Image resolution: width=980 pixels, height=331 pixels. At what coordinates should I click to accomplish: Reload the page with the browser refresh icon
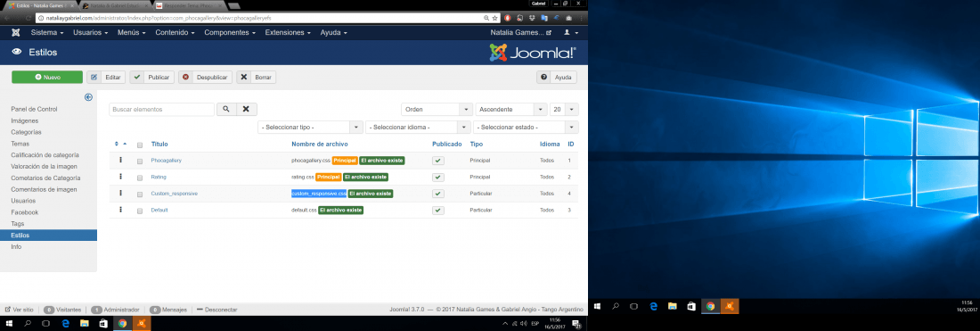tap(29, 18)
